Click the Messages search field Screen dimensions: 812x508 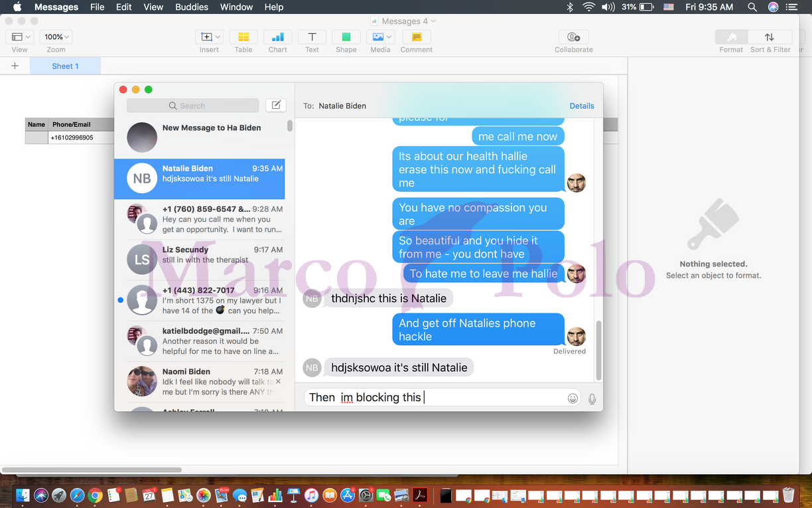pos(192,106)
